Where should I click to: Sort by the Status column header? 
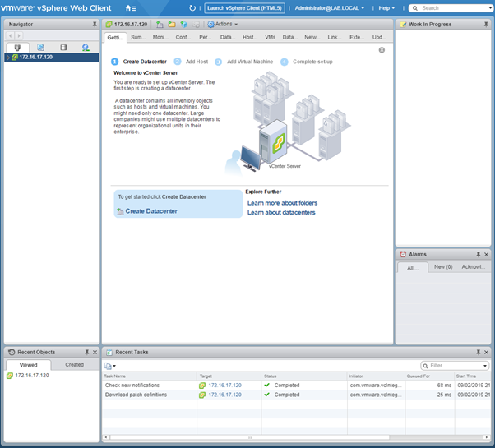[304, 376]
